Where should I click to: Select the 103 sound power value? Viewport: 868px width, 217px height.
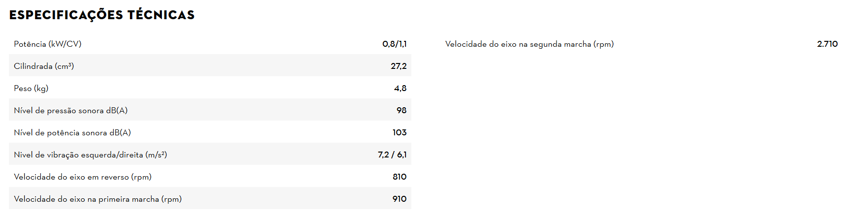pyautogui.click(x=400, y=133)
